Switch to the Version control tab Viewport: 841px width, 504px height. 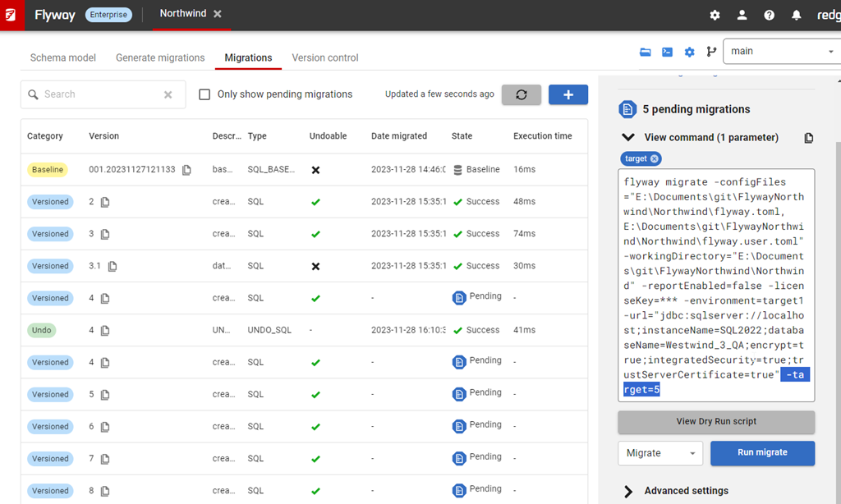pyautogui.click(x=325, y=57)
